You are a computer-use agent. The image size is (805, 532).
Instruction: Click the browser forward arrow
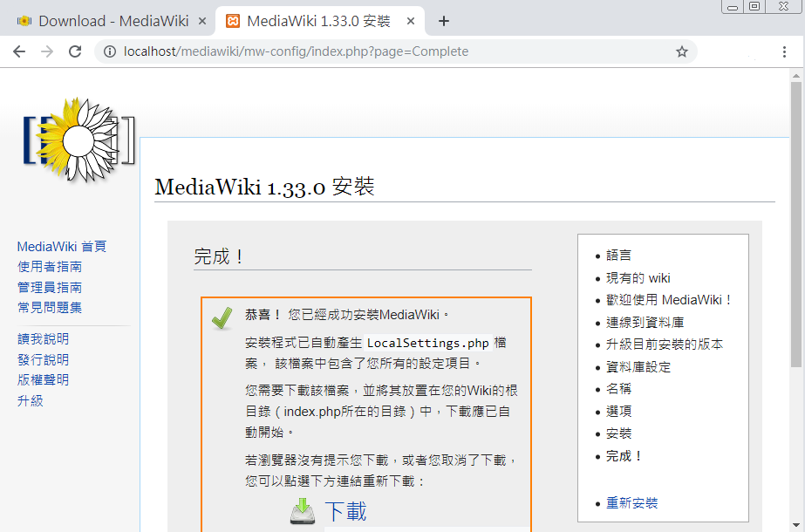tap(47, 51)
